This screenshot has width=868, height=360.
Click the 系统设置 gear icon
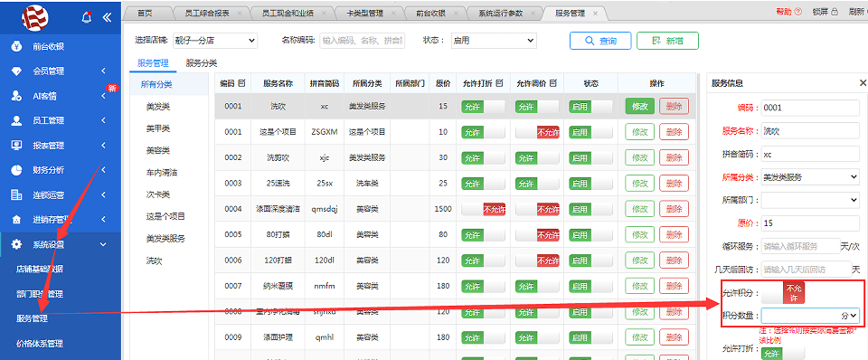(16, 244)
